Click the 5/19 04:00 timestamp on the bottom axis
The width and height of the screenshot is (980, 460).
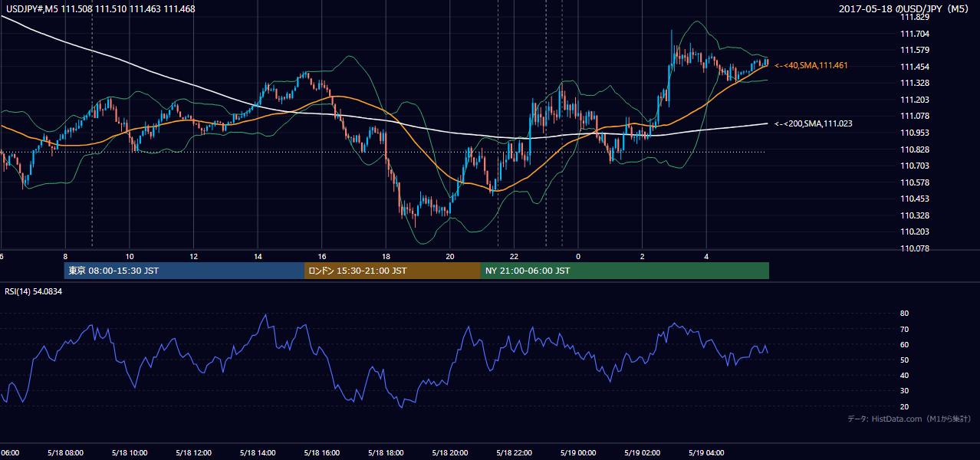coord(706,452)
